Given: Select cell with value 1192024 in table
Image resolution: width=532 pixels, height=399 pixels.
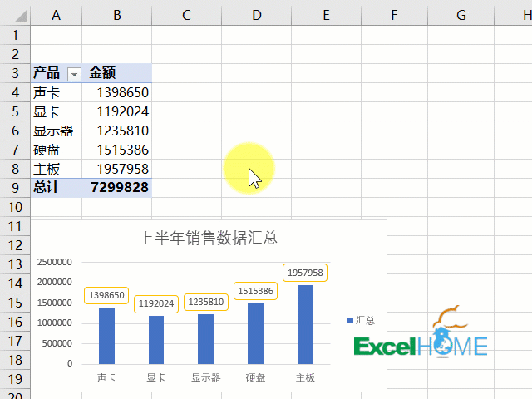Looking at the screenshot, I should [x=116, y=111].
